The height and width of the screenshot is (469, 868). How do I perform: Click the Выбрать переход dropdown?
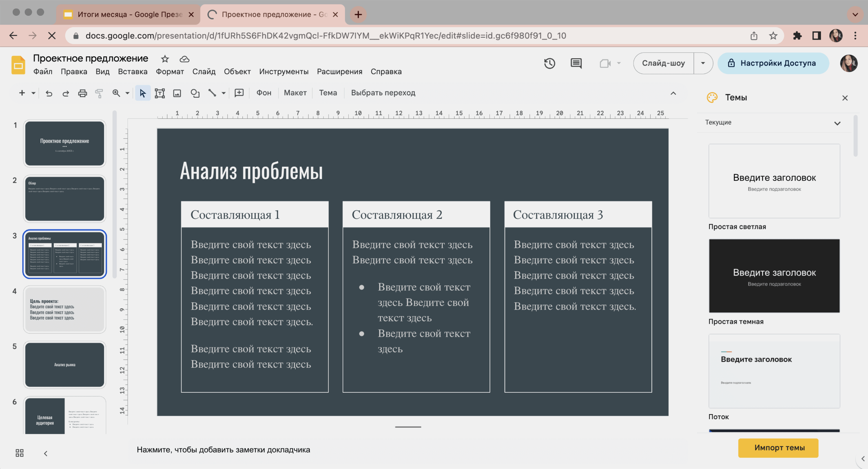point(384,92)
